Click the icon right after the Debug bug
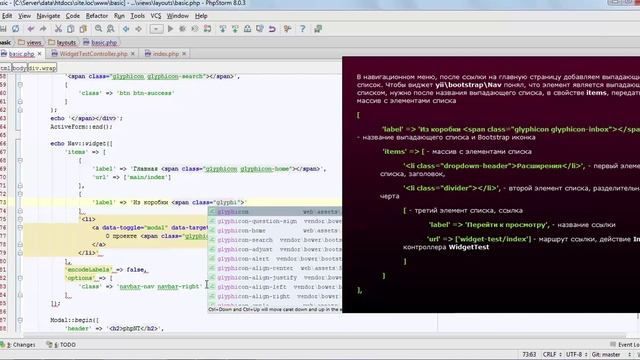The image size is (640, 360). 195,29
